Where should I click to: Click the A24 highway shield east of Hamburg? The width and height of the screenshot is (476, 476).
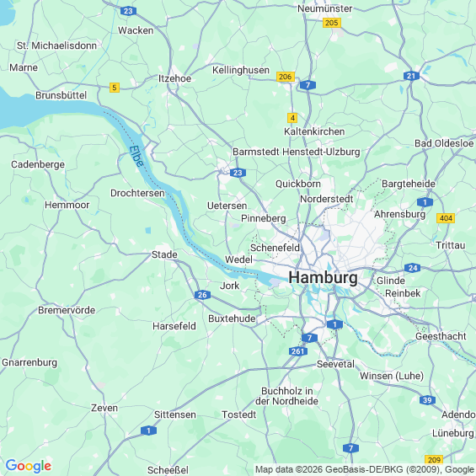(413, 268)
